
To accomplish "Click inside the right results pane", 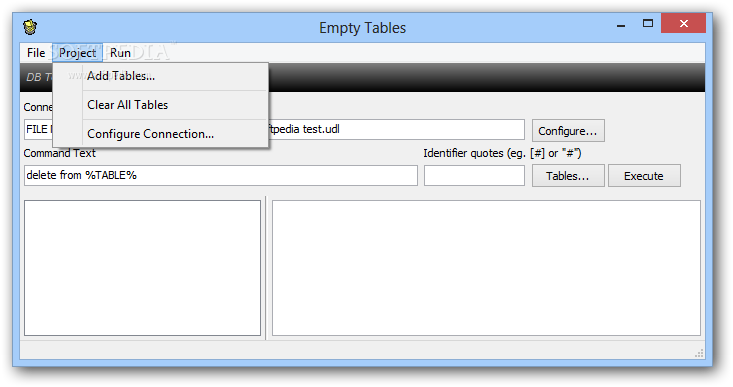I will (486, 268).
